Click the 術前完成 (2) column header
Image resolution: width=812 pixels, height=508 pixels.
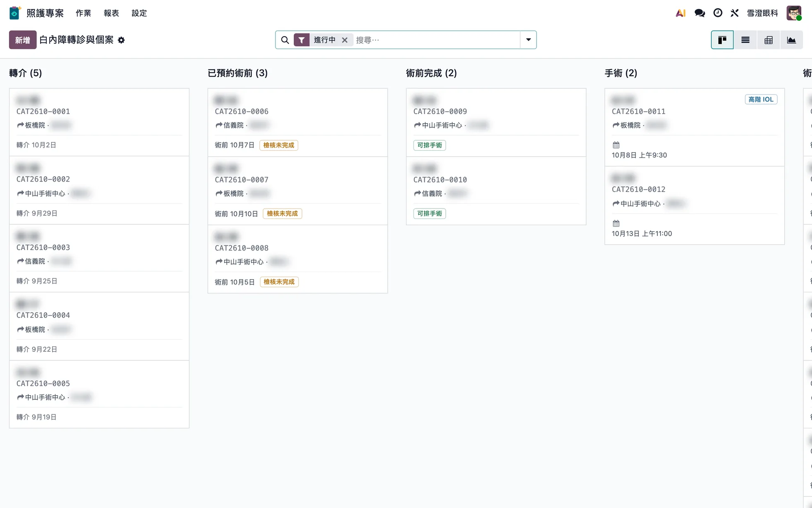(431, 73)
